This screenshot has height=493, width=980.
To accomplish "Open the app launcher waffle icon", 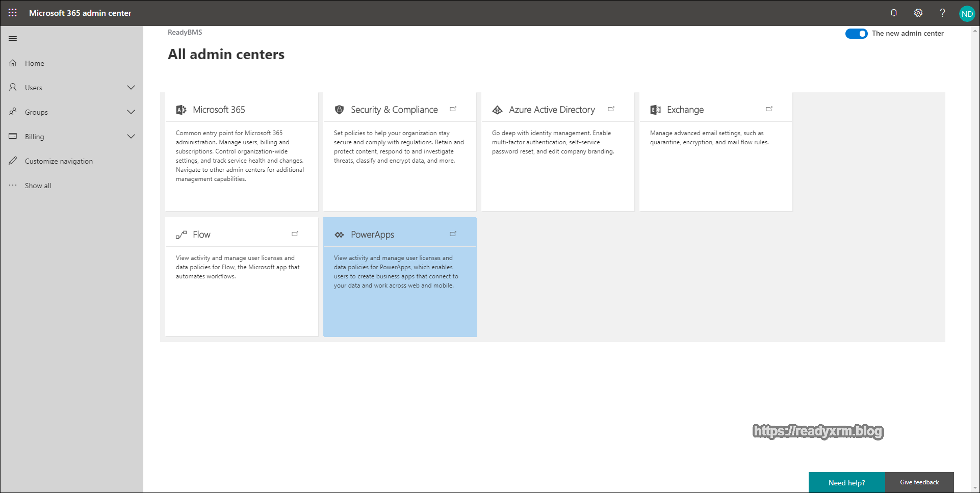I will (x=13, y=13).
